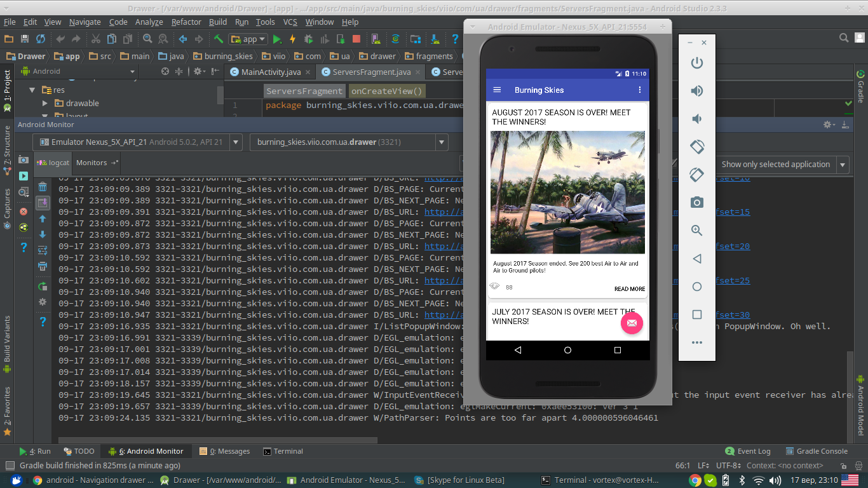Raise emulator volume with volume up icon
This screenshot has width=868, height=488.
coord(697,91)
